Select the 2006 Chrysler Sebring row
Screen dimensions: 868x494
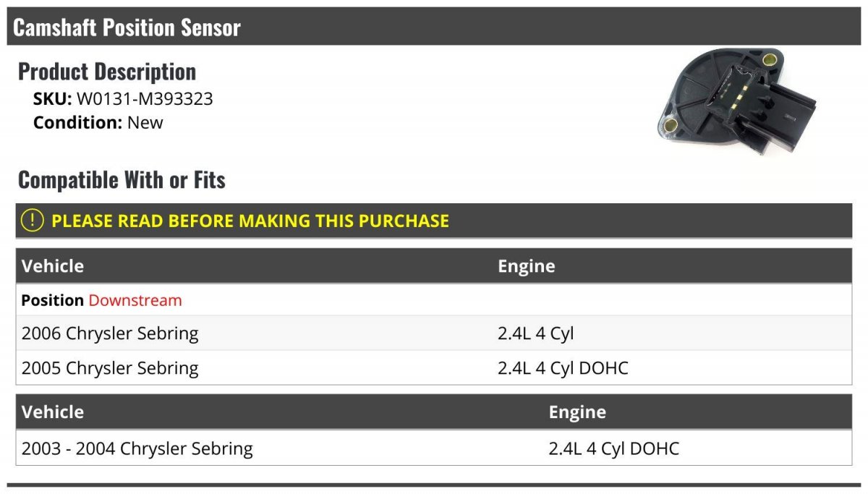(x=434, y=333)
